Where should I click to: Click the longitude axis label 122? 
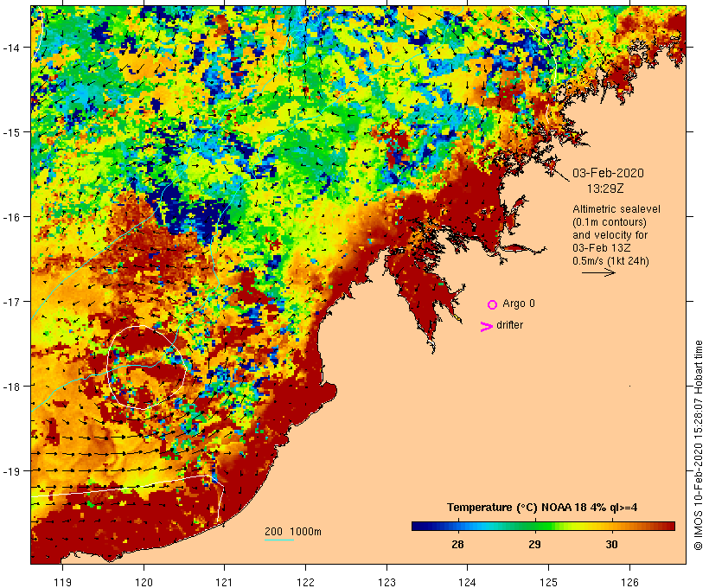[x=306, y=582]
